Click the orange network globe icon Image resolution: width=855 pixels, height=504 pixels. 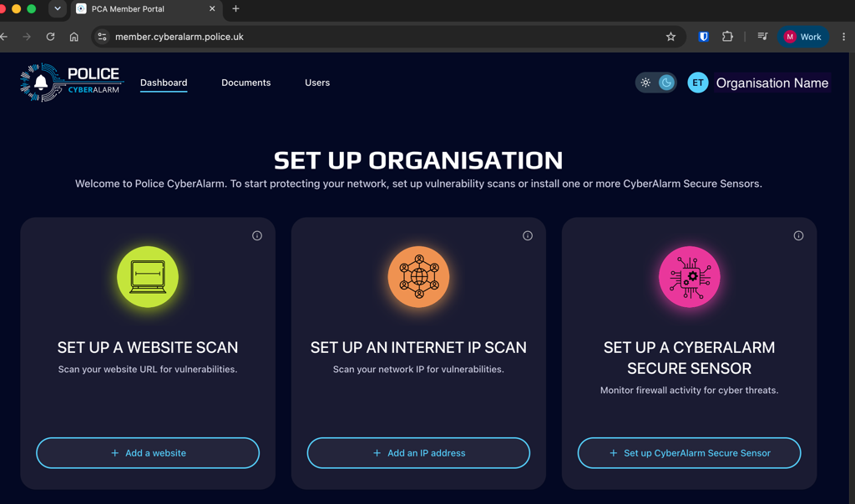(419, 277)
